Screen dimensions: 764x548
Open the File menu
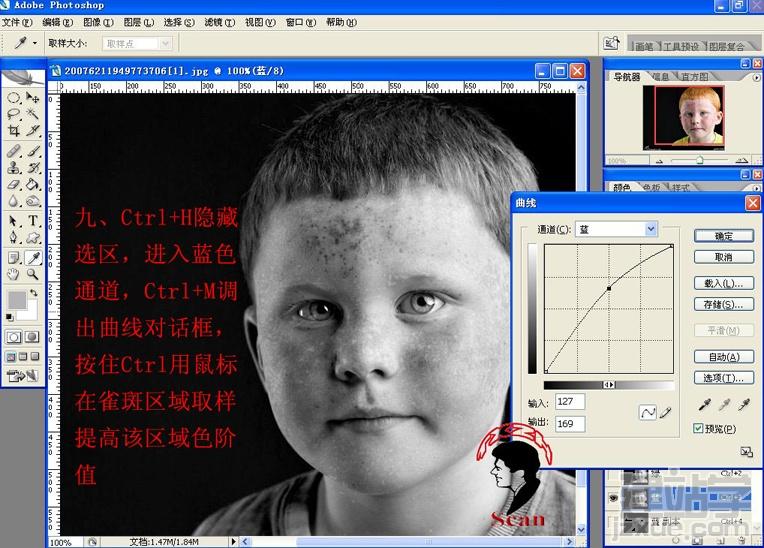(17, 22)
